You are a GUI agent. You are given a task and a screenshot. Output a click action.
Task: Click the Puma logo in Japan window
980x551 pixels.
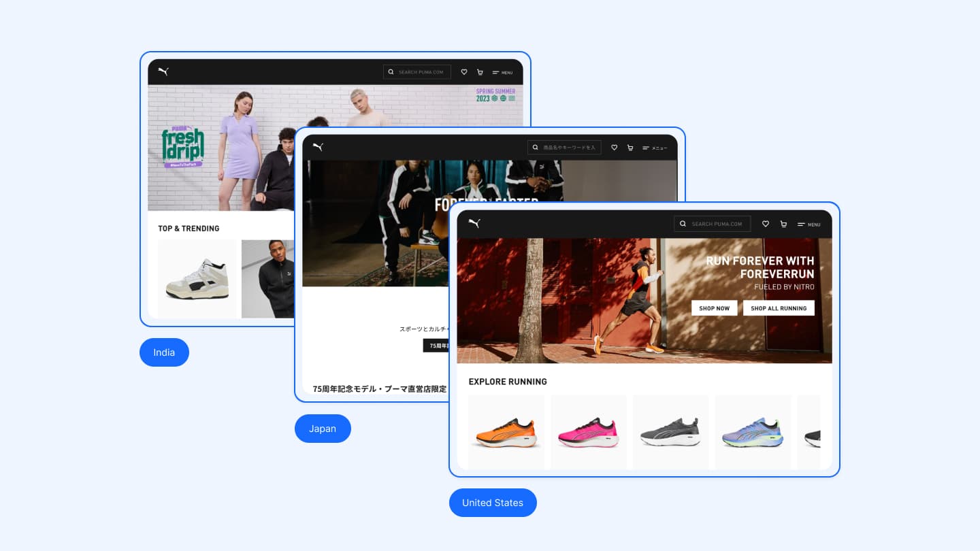pyautogui.click(x=318, y=147)
